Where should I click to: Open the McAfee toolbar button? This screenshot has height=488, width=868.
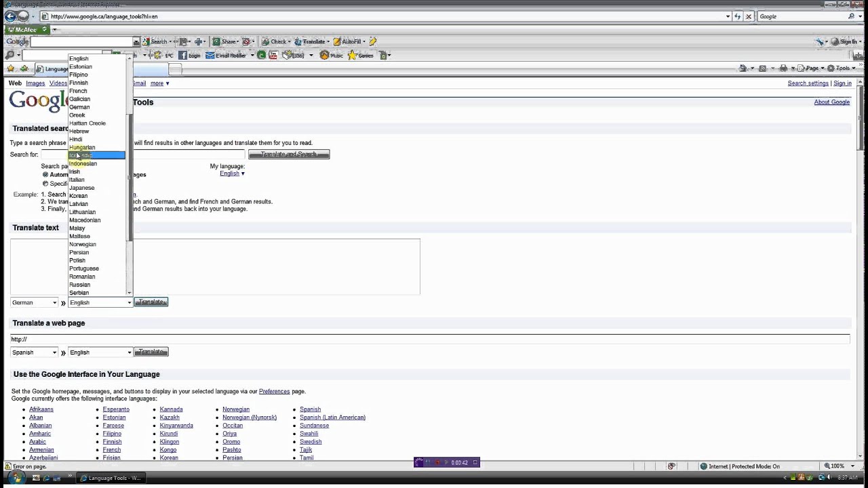[x=26, y=29]
